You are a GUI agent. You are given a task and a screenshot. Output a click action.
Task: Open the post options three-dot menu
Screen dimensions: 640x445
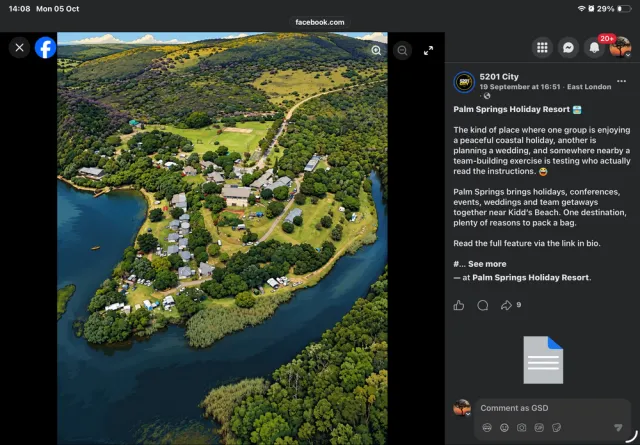[x=621, y=81]
